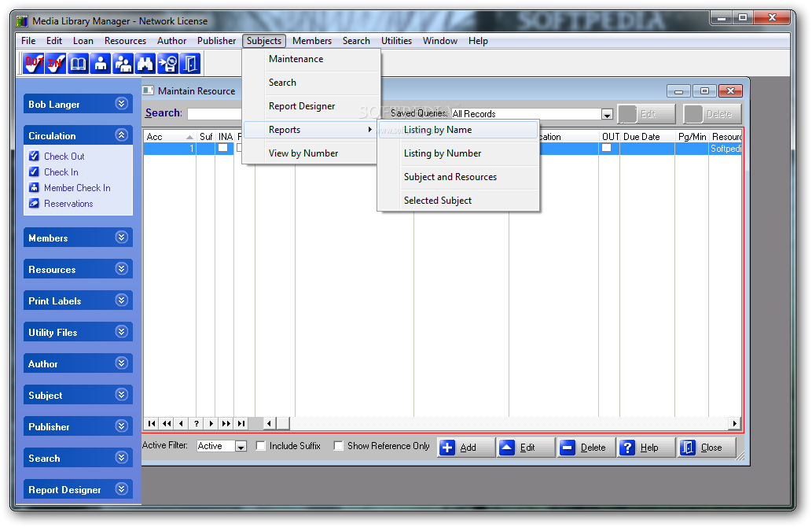This screenshot has width=812, height=527.
Task: Sort by the Acc column header
Action: (x=169, y=137)
